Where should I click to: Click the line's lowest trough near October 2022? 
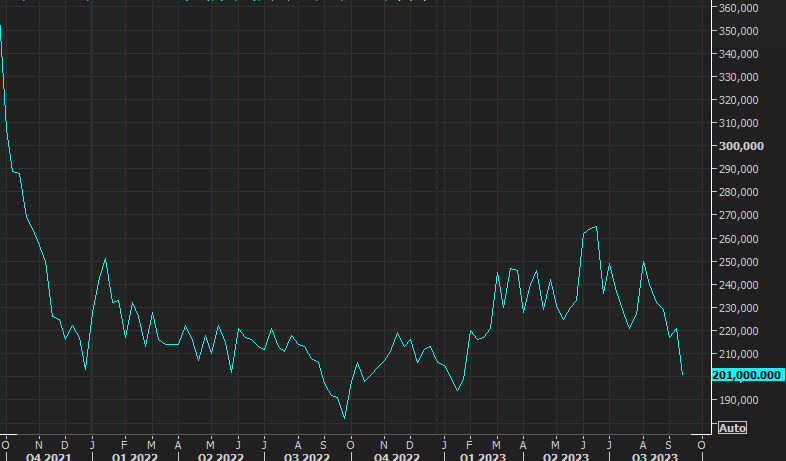point(344,418)
